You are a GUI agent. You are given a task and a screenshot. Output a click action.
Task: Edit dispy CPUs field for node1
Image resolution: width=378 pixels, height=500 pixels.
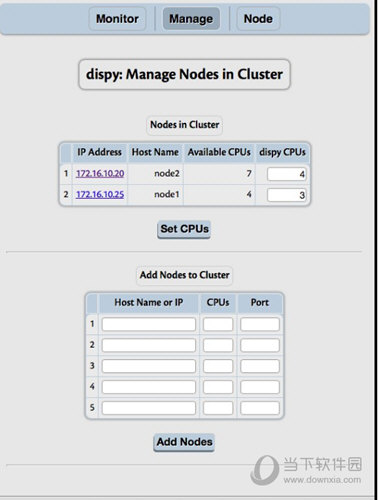[286, 195]
